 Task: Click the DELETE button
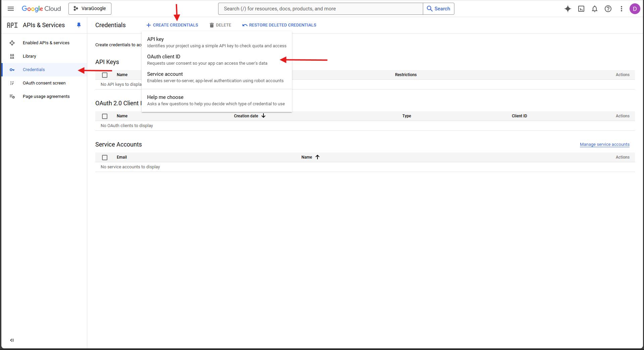click(x=220, y=25)
